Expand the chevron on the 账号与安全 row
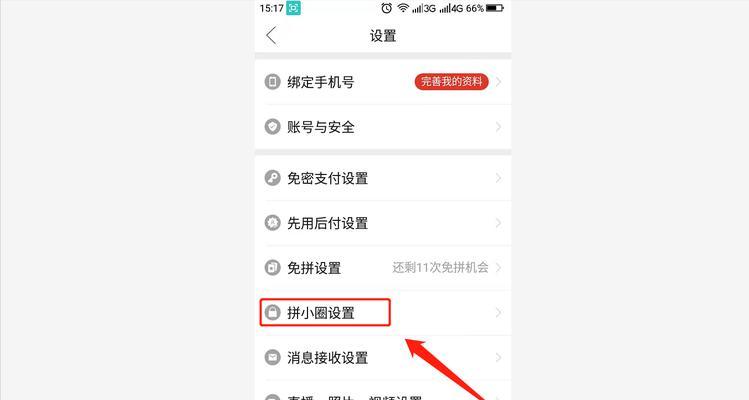 coord(498,127)
